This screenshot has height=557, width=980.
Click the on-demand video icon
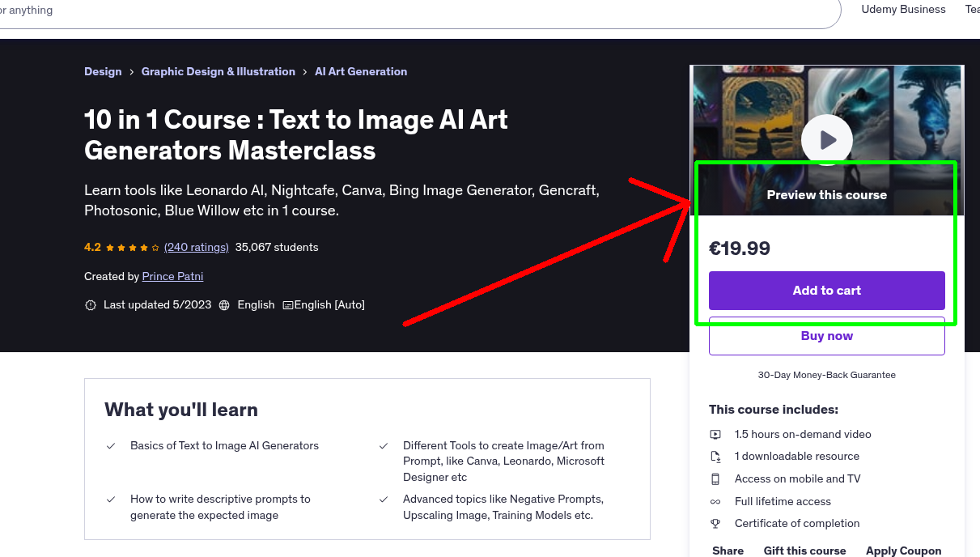tap(715, 434)
